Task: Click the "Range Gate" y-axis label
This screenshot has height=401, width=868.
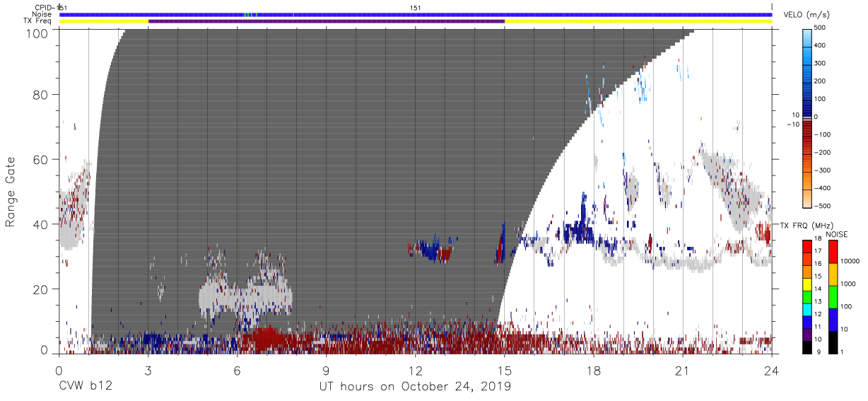Action: coord(11,192)
